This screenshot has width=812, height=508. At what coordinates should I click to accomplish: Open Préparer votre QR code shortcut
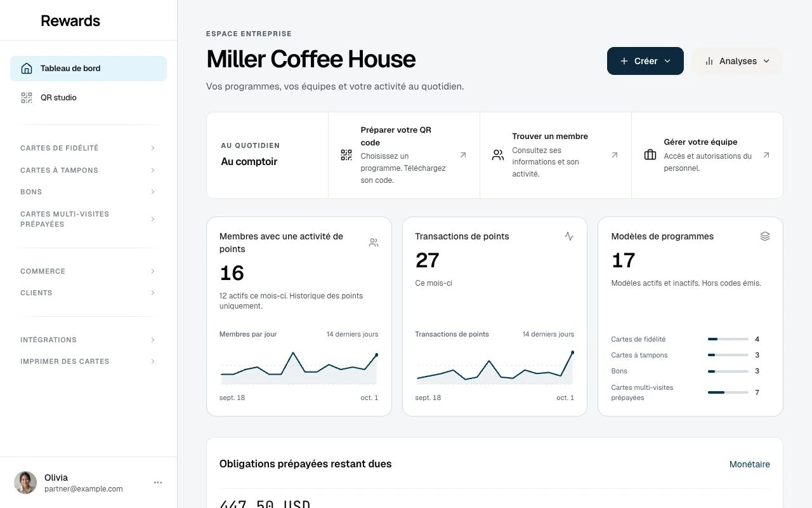click(404, 155)
